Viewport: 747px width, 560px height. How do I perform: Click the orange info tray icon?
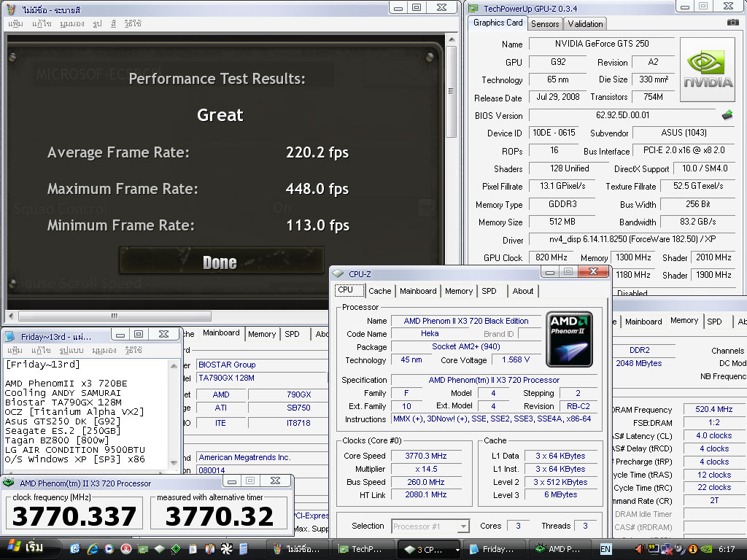pyautogui.click(x=693, y=549)
